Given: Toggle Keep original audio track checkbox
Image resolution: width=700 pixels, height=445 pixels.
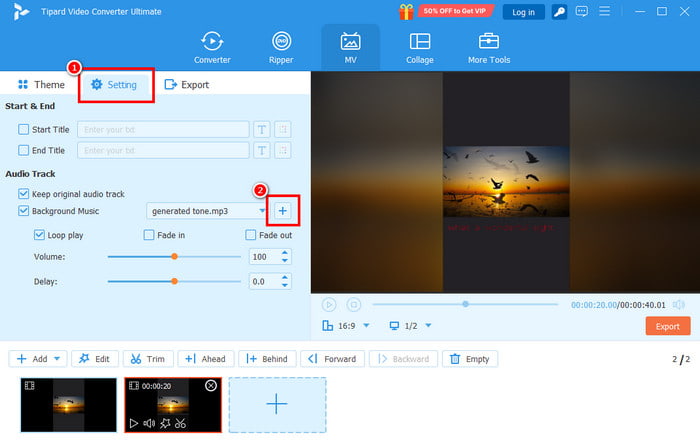Looking at the screenshot, I should pos(24,193).
